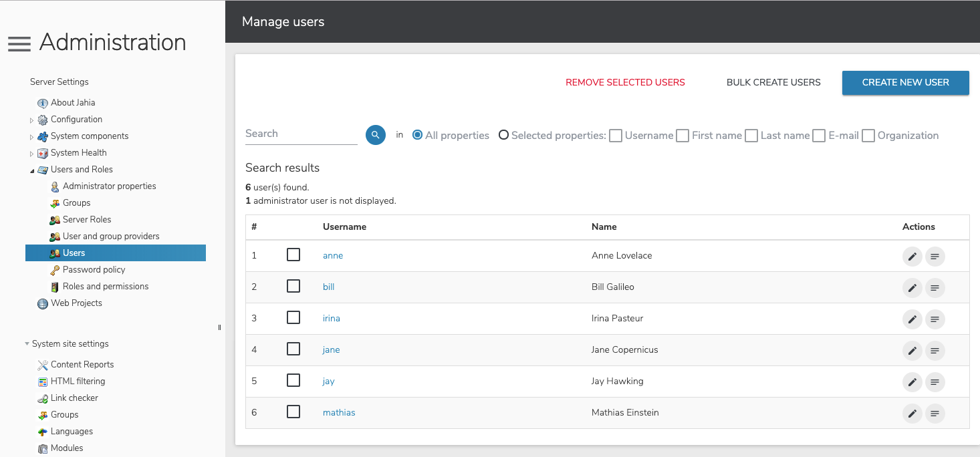Click the blue search magnifier button
Viewport: 980px width, 457px height.
tap(376, 135)
